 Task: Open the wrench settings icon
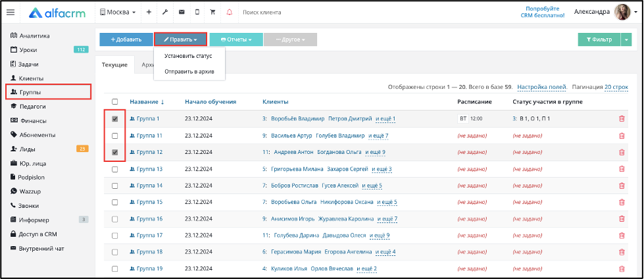[165, 13]
